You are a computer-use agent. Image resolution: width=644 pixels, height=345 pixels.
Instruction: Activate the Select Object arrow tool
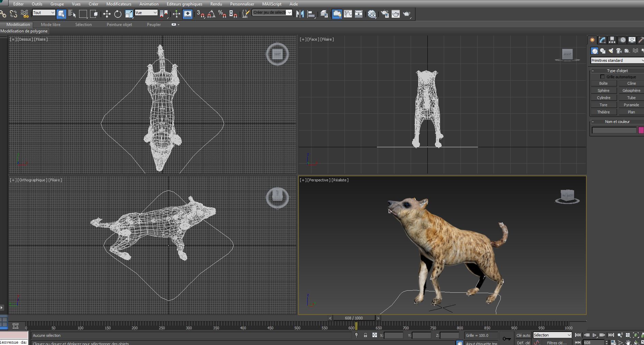point(61,14)
